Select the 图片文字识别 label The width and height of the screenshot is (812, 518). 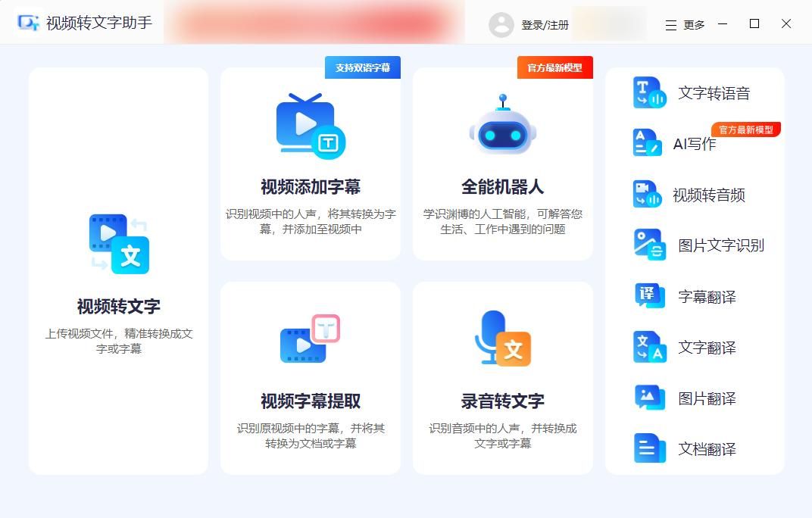[721, 245]
